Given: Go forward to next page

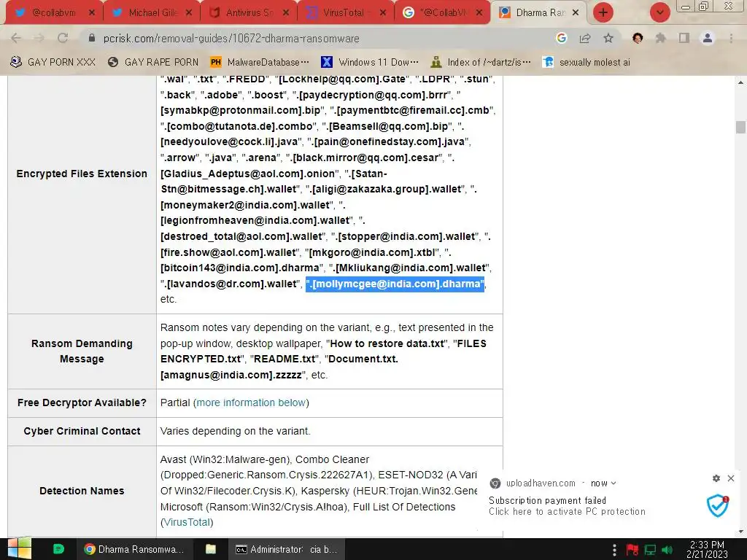Looking at the screenshot, I should pos(39,38).
